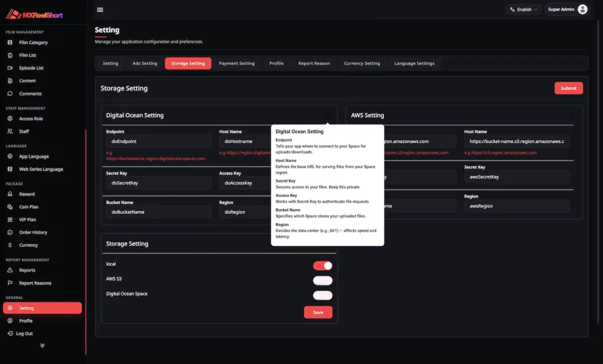Click the doSecretKey input field
Image resolution: width=603 pixels, height=364 pixels.
tap(158, 183)
